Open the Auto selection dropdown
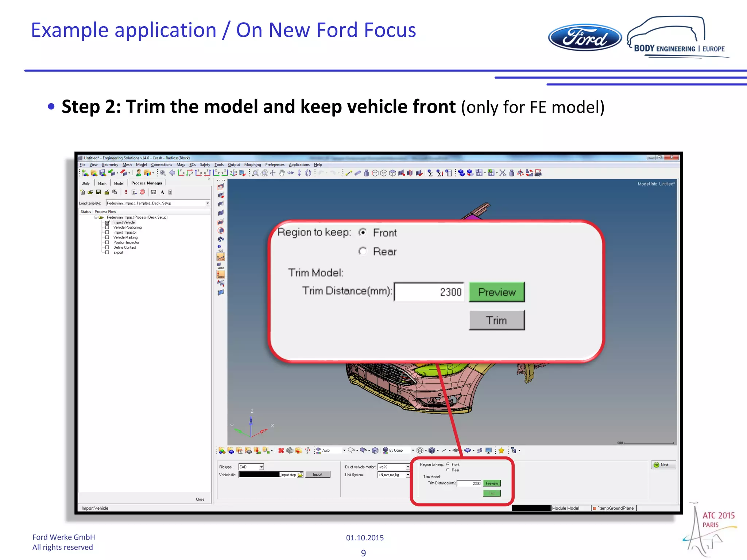Viewport: 747px width, 560px height. 344,451
